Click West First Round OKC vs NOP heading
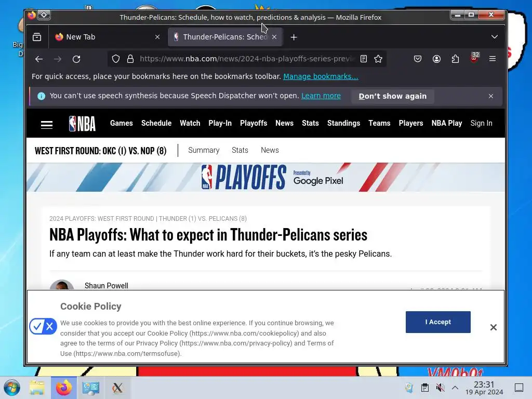 tap(100, 151)
